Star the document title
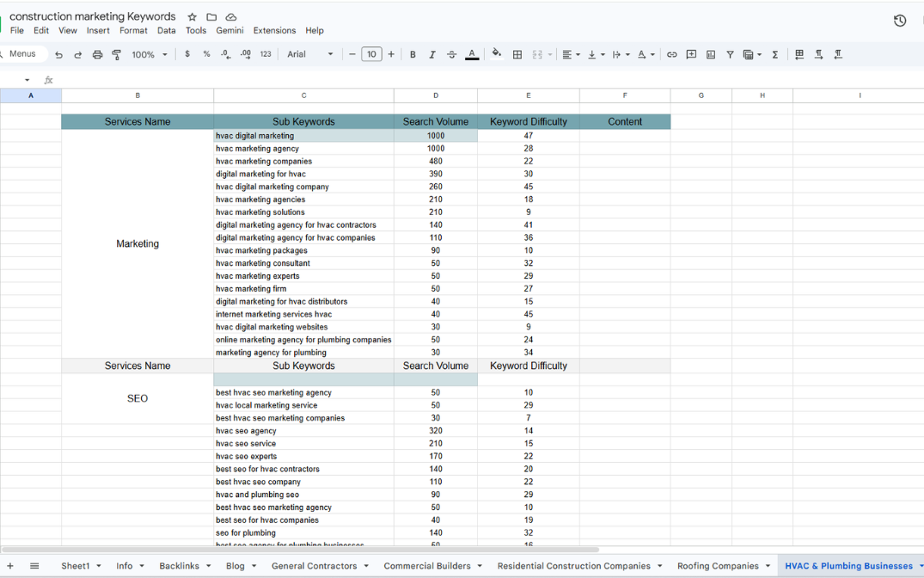This screenshot has width=924, height=578. pos(193,17)
